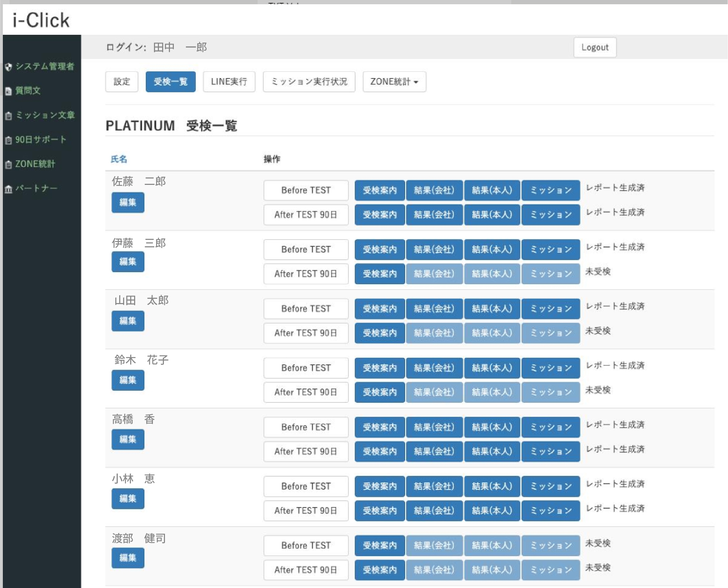This screenshot has height=588, width=728.
Task: Click 編集 for 渡部 健司
Action: (x=128, y=558)
